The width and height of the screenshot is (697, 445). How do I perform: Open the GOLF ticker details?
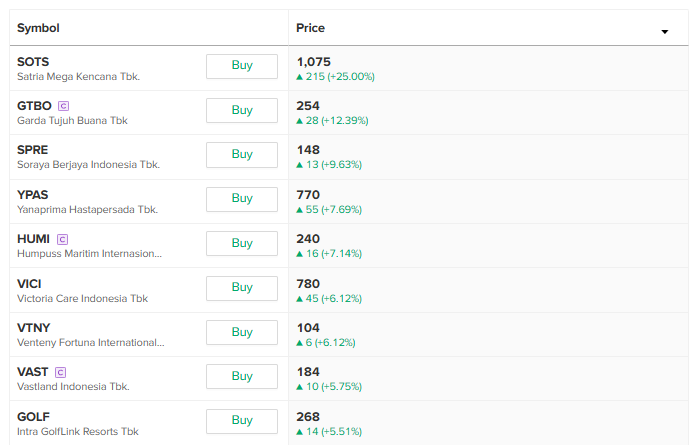click(x=34, y=416)
